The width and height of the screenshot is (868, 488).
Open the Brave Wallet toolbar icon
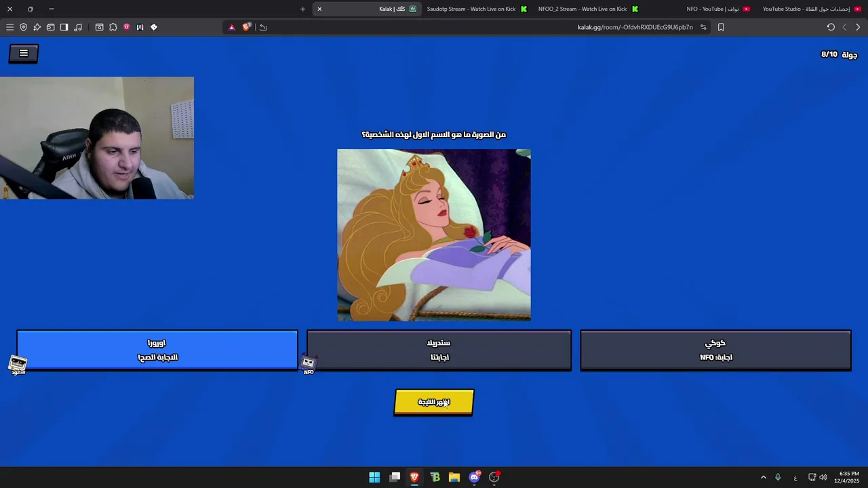[50, 27]
